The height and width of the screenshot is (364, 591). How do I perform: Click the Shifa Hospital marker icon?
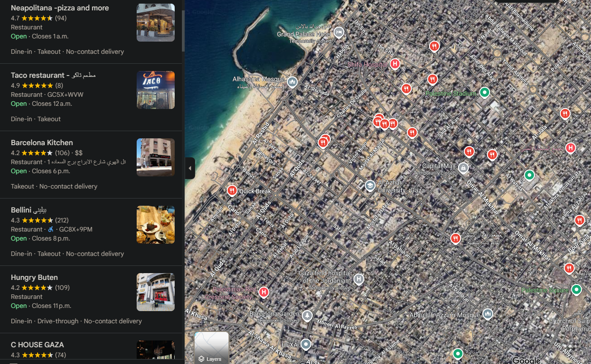pos(395,64)
